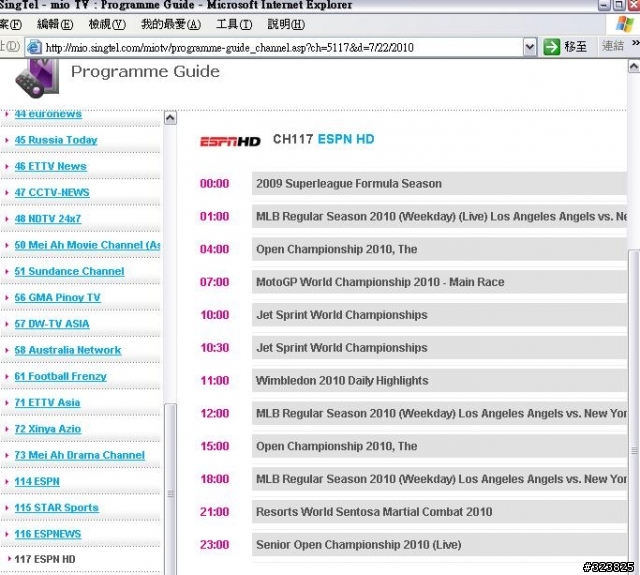Select the 21:00 Resorts World Sentosa programme
The height and width of the screenshot is (575, 640).
[374, 512]
